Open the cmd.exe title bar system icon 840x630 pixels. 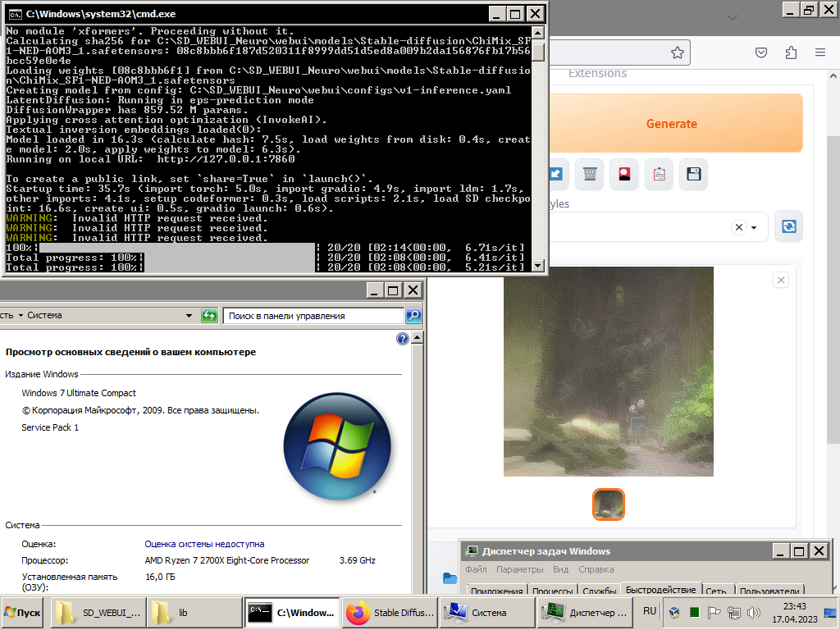(x=15, y=14)
